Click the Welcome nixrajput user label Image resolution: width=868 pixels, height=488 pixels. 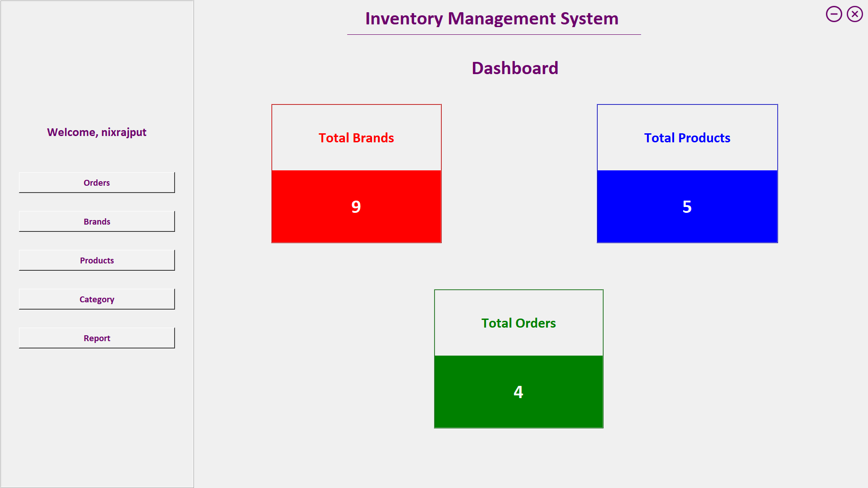(x=97, y=131)
